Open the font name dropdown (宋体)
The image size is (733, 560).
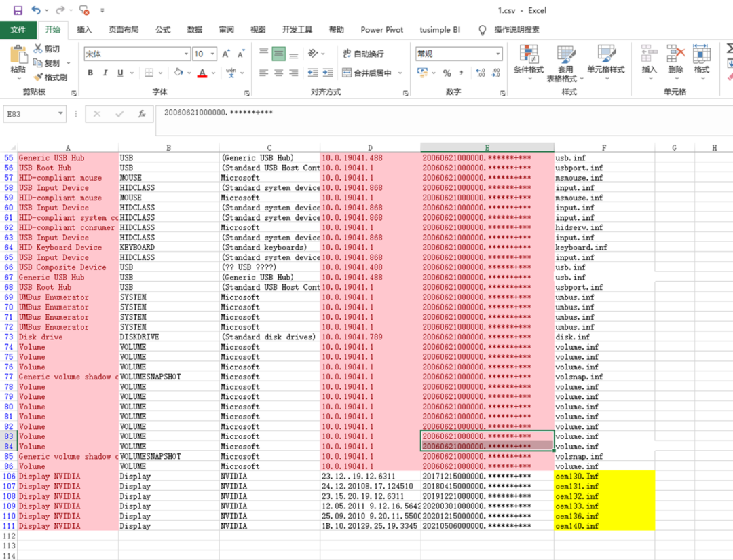click(x=186, y=54)
